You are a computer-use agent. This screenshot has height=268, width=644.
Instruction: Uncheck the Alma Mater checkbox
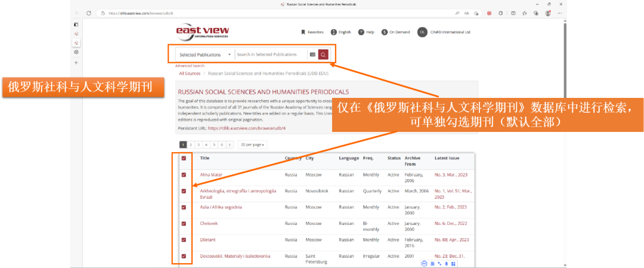click(x=184, y=175)
